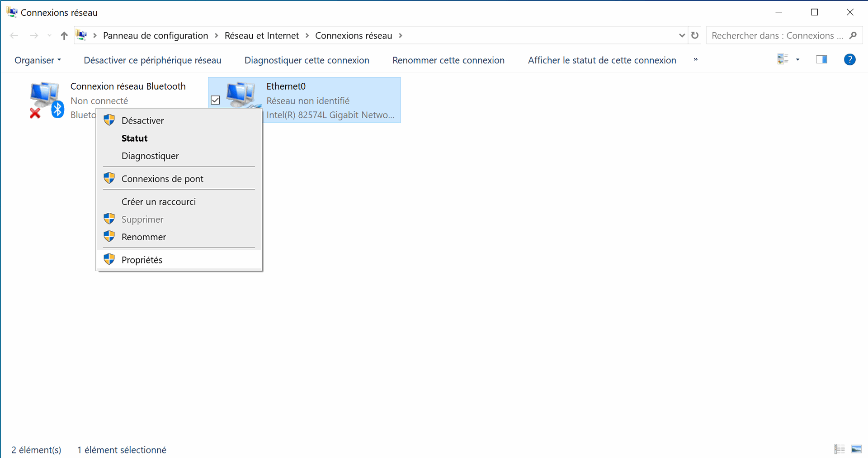868x458 pixels.
Task: Choose Désactiver from the context menu
Action: [x=142, y=120]
